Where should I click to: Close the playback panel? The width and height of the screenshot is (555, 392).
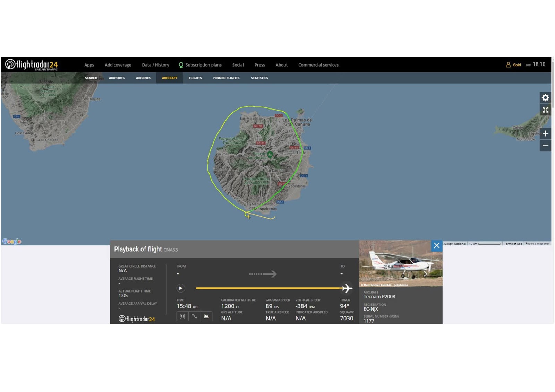pos(437,246)
